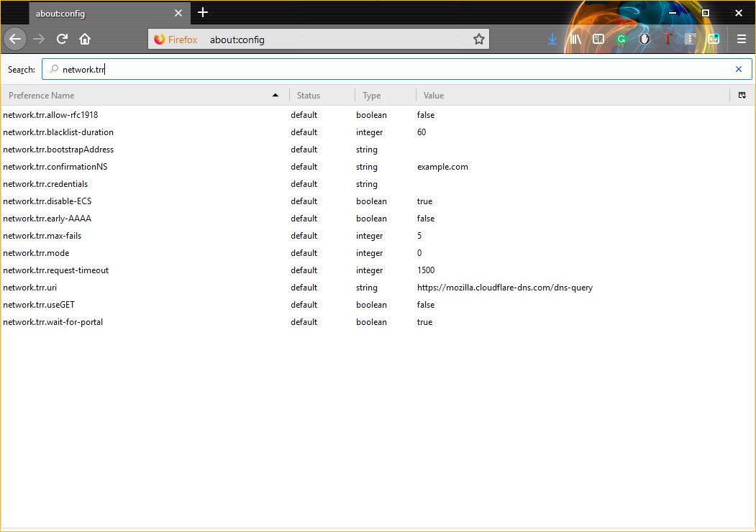Go to the Firefox home page
The height and width of the screenshot is (532, 756).
(85, 40)
